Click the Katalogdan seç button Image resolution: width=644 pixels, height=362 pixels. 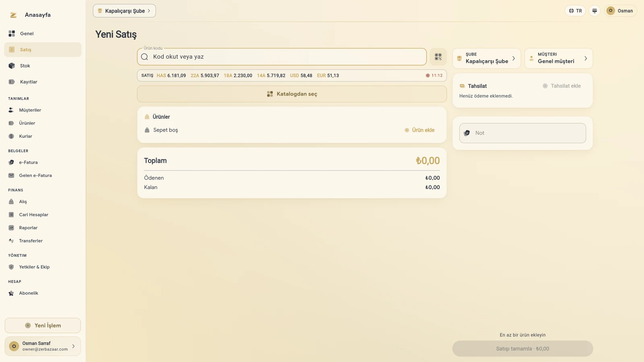coord(292,94)
